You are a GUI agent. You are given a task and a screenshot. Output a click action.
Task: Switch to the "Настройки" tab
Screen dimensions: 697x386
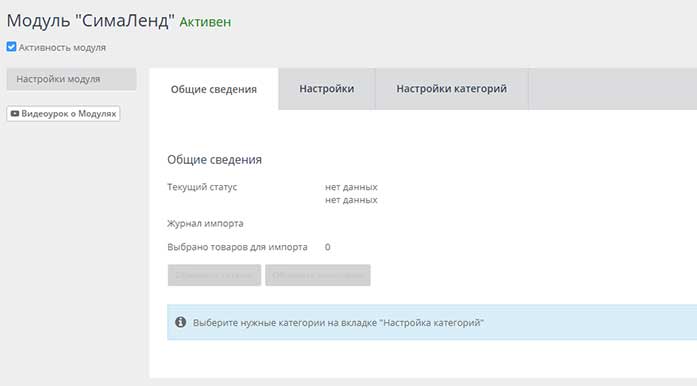(327, 88)
